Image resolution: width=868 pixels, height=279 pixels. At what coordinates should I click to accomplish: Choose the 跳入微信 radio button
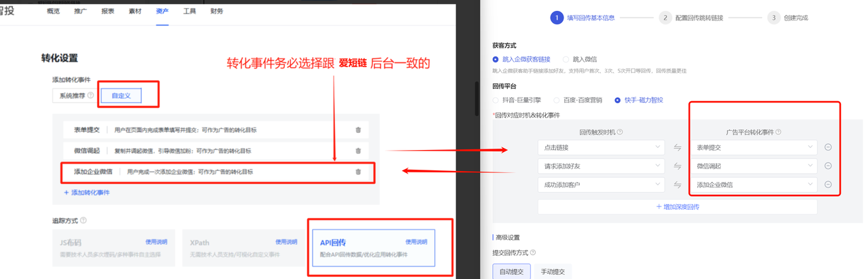tap(566, 60)
